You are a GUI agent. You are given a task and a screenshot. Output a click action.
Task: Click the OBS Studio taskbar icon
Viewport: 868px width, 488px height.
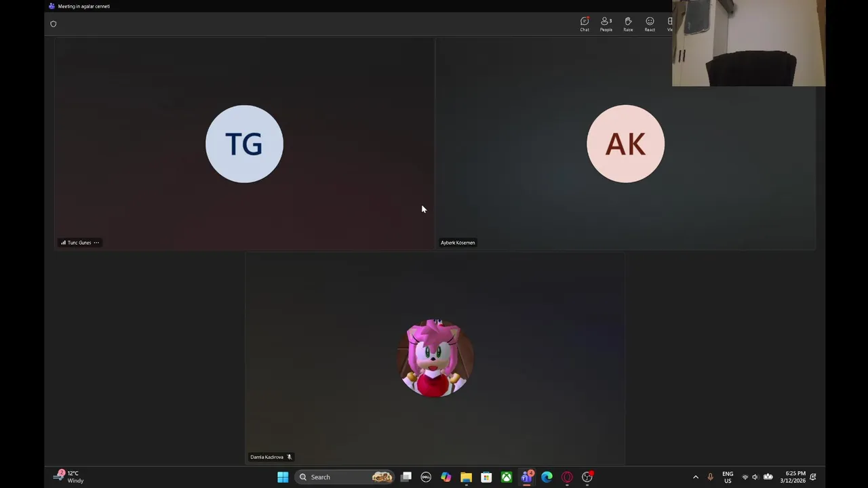pyautogui.click(x=587, y=477)
